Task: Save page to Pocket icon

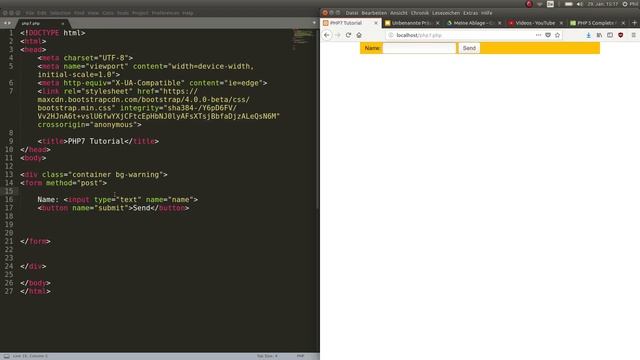Action: point(548,35)
